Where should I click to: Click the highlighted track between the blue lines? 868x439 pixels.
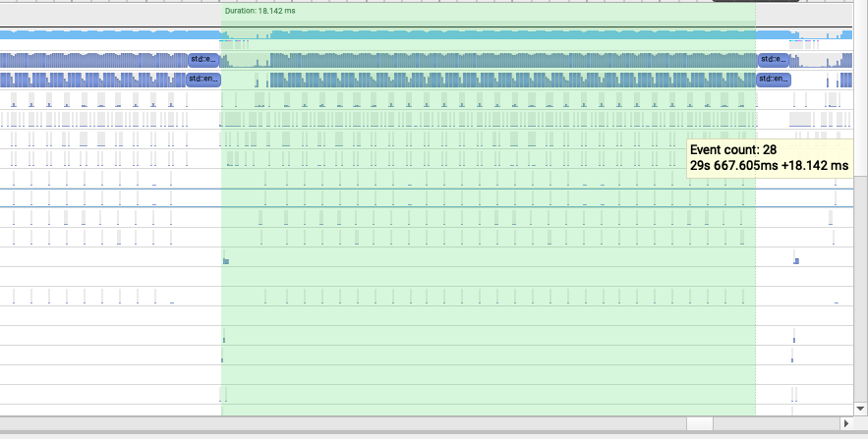pos(427,198)
